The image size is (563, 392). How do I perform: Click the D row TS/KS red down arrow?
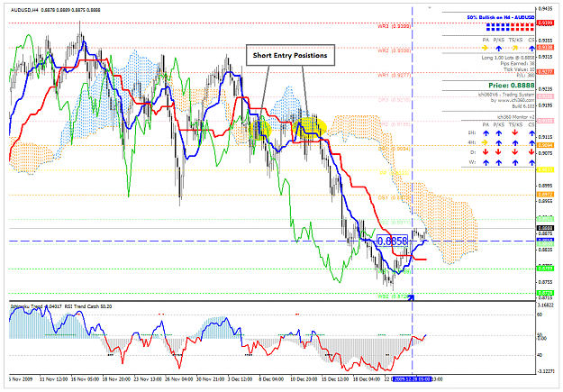515,152
